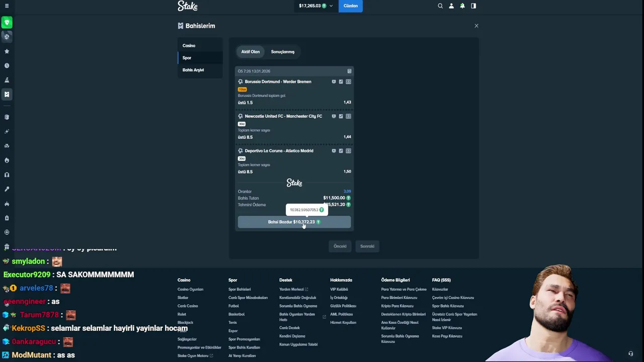Open Canlı Casino footer link
The image size is (644, 362).
[188, 306]
